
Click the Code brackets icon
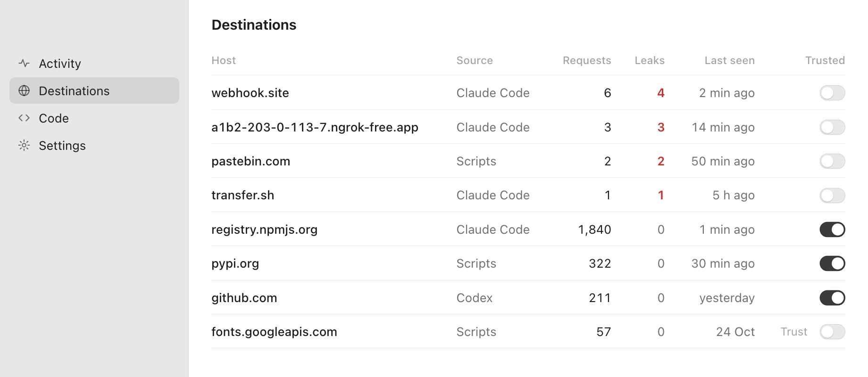[x=24, y=118]
